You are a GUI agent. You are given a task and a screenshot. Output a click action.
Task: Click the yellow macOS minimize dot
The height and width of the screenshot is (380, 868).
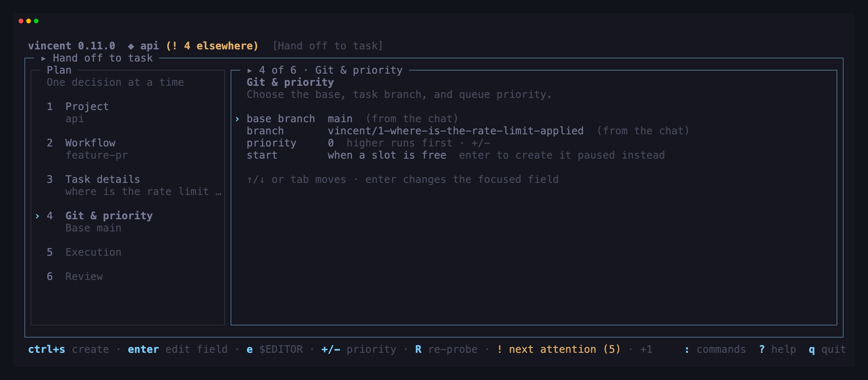coord(29,21)
